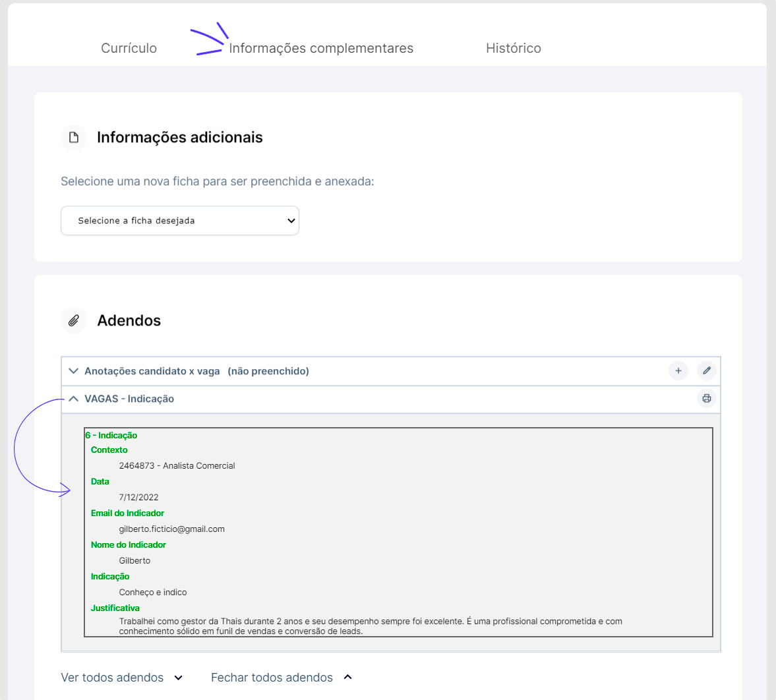Click '2464873 - Analista Comercial' text
Screen dimensions: 776x700
pyautogui.click(x=177, y=465)
